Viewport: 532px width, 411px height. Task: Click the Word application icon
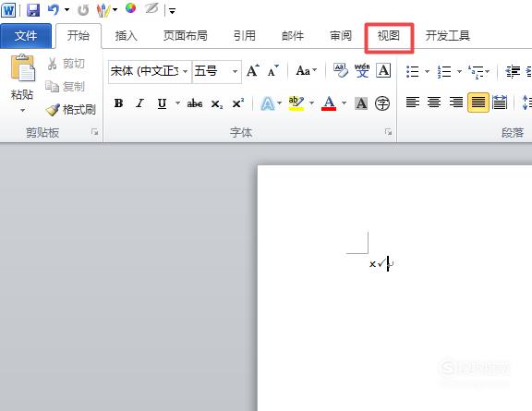(x=8, y=10)
